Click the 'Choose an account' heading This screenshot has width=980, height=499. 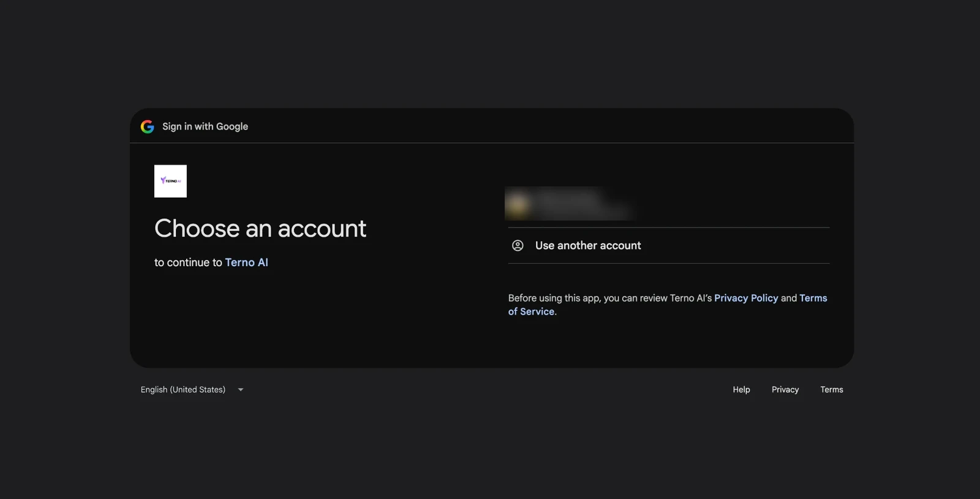tap(260, 229)
